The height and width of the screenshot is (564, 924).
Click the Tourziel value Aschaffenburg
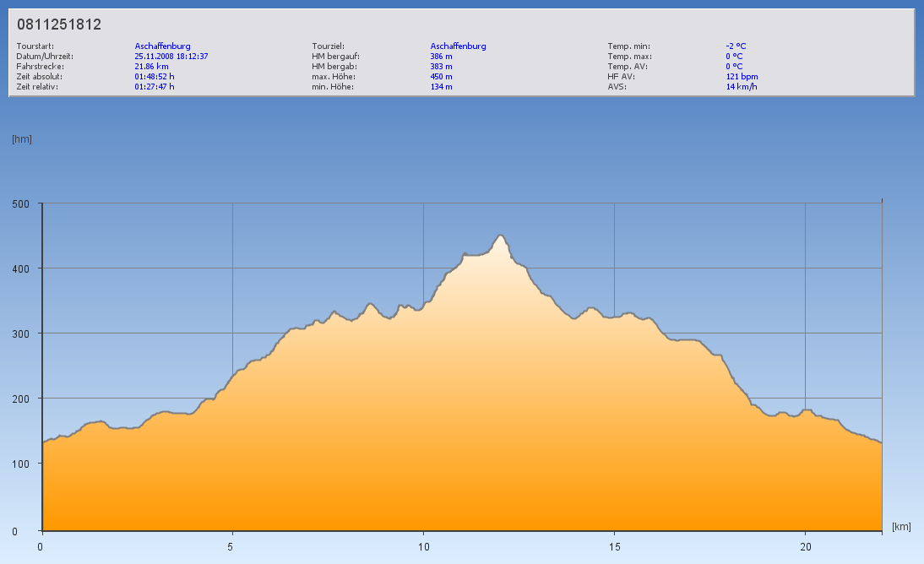(x=459, y=46)
